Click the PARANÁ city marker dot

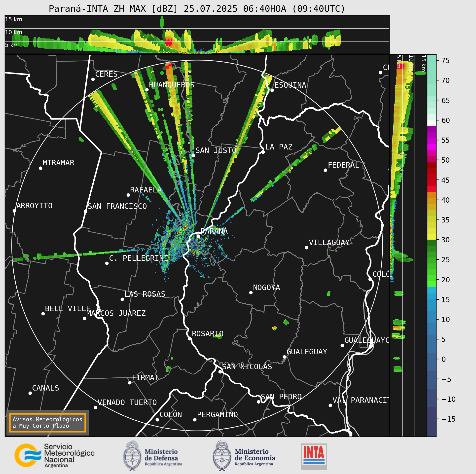tap(198, 236)
